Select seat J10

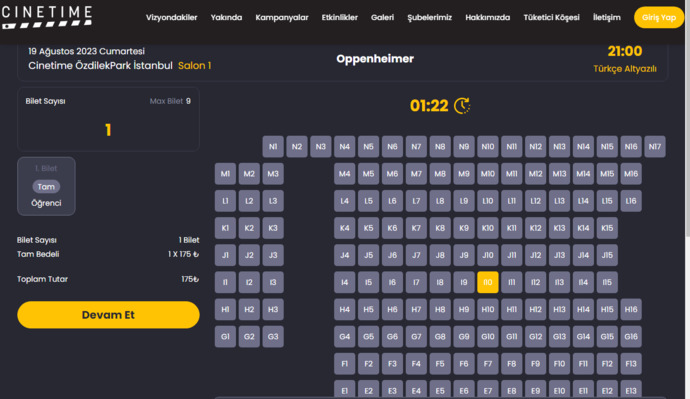click(x=488, y=255)
